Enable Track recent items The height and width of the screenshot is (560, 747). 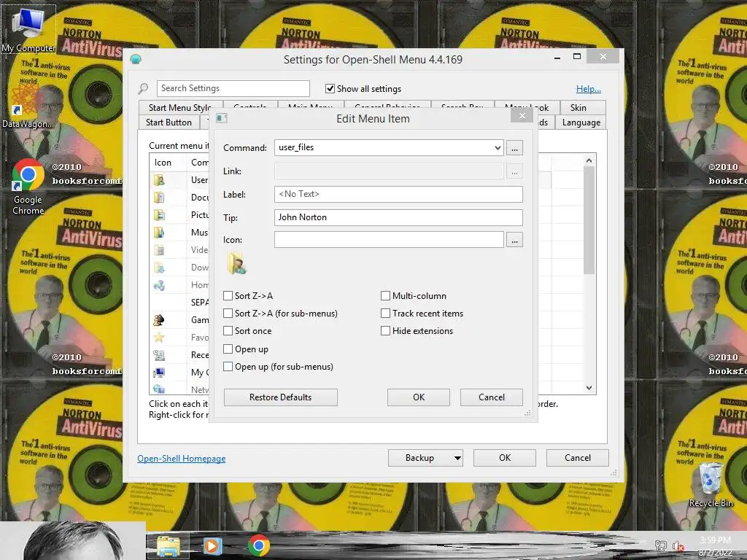click(385, 314)
